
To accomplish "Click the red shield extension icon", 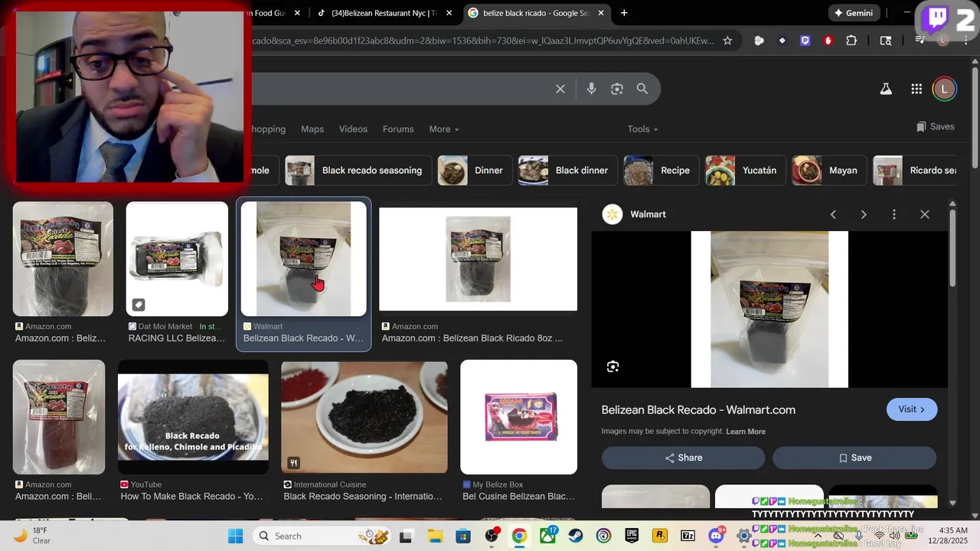I will click(x=828, y=41).
